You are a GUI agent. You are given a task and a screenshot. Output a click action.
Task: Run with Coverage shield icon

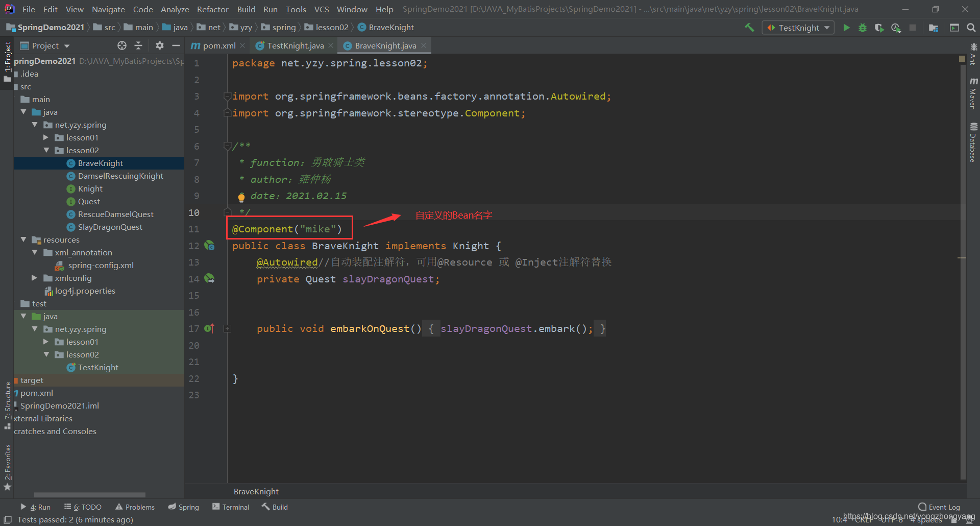tap(879, 28)
